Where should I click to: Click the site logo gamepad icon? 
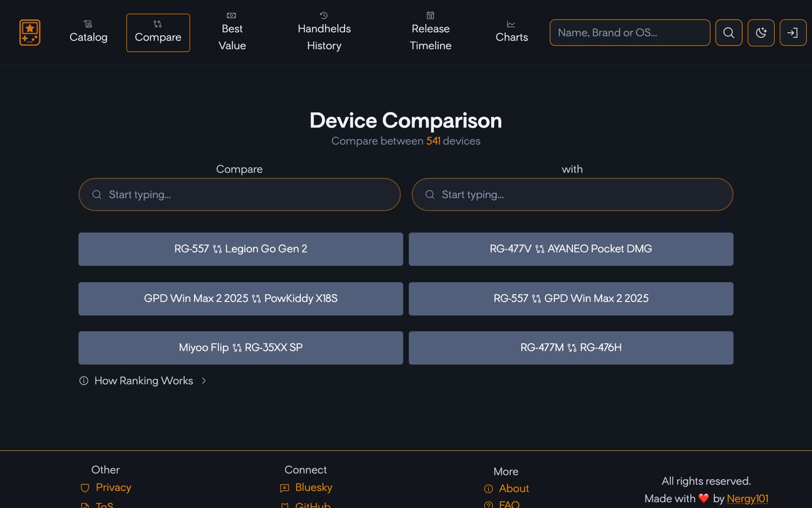(30, 33)
